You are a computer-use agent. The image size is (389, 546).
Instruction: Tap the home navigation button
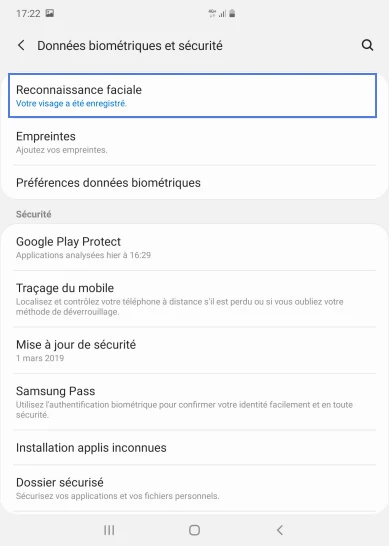click(194, 530)
